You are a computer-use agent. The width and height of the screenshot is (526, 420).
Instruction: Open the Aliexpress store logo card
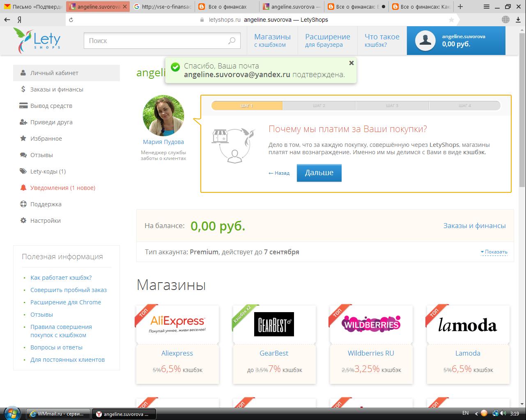tap(177, 324)
